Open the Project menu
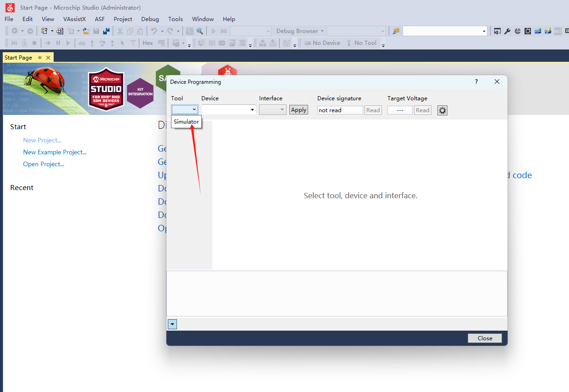This screenshot has width=569, height=392. point(123,19)
